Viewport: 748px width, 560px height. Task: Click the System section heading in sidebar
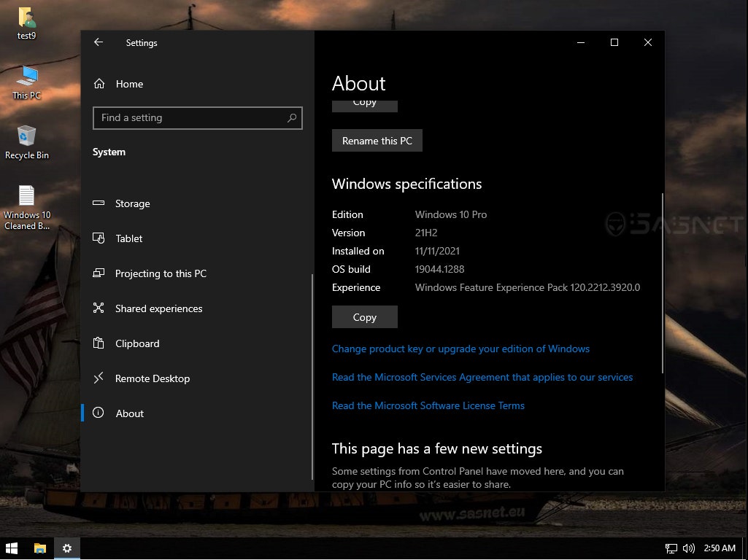point(109,152)
